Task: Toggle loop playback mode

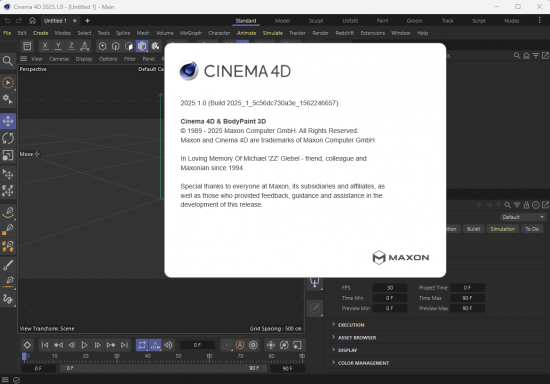Action: tap(142, 345)
